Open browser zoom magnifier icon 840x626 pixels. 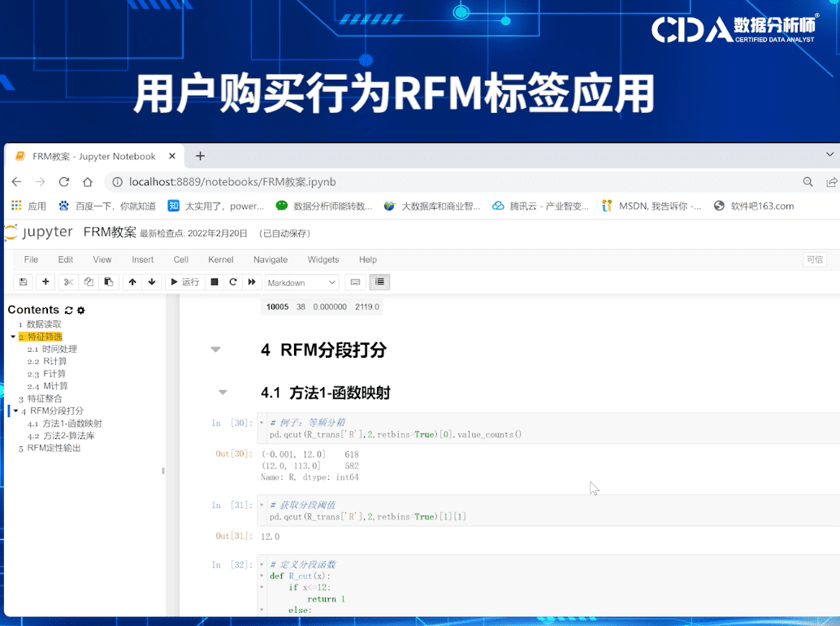click(808, 181)
